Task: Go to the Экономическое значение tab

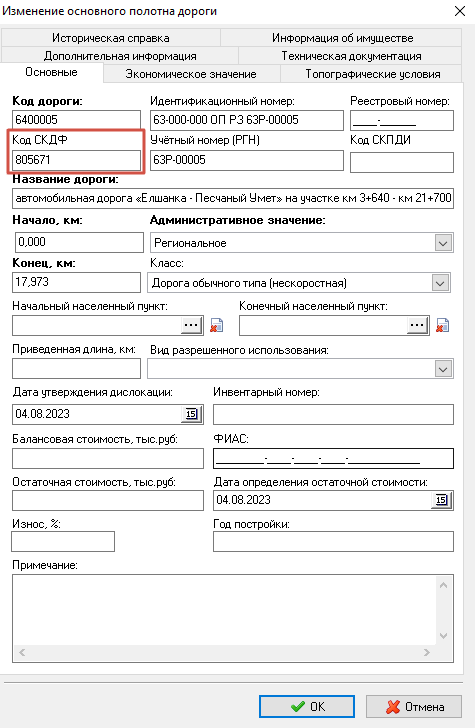Action: tap(191, 74)
